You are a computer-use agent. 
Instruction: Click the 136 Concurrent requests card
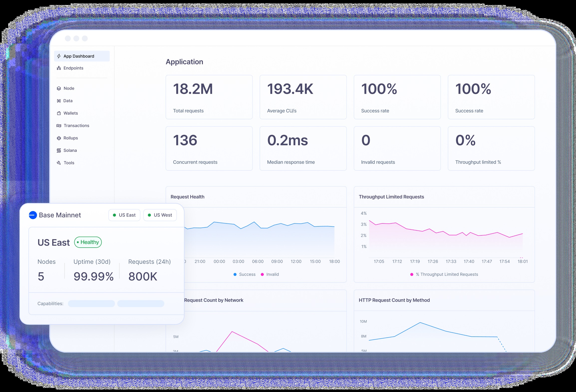pos(209,148)
